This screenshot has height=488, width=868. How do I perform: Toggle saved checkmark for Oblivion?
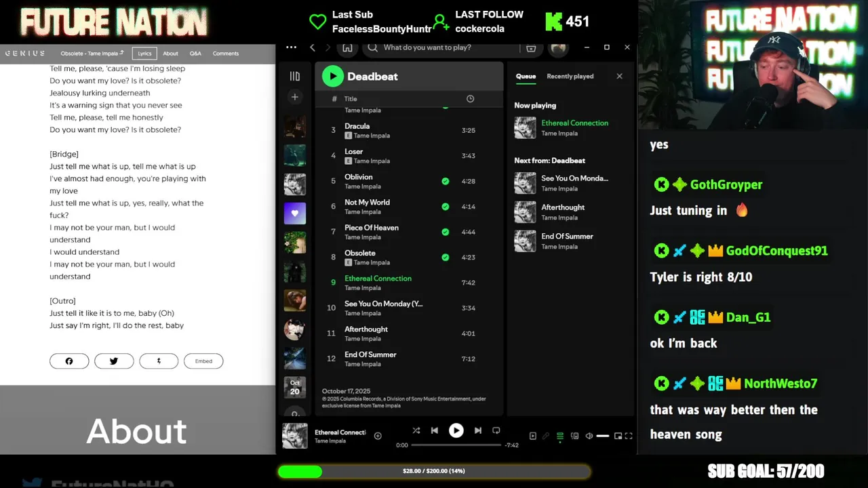point(446,181)
